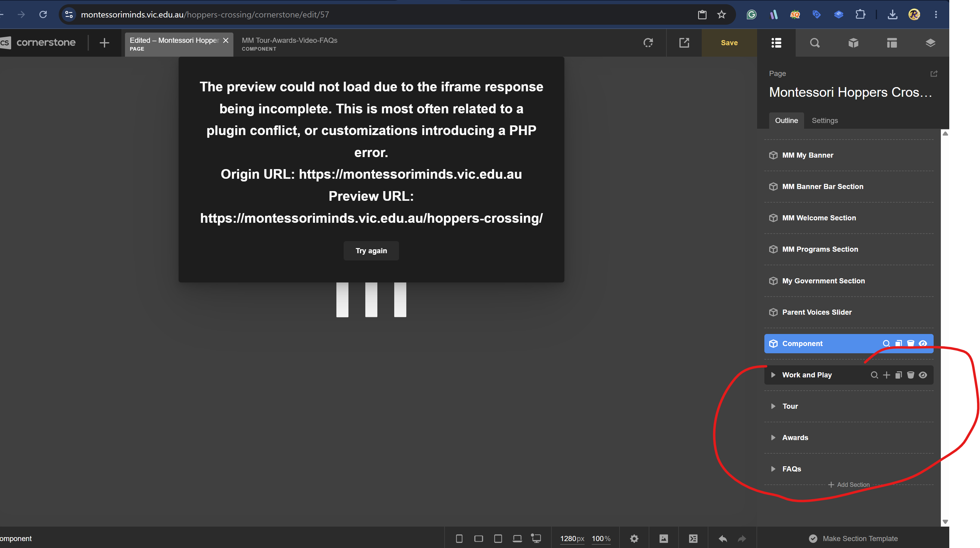Select MM Programs Section in the outline
Viewport: 980px width, 548px height.
(x=849, y=250)
